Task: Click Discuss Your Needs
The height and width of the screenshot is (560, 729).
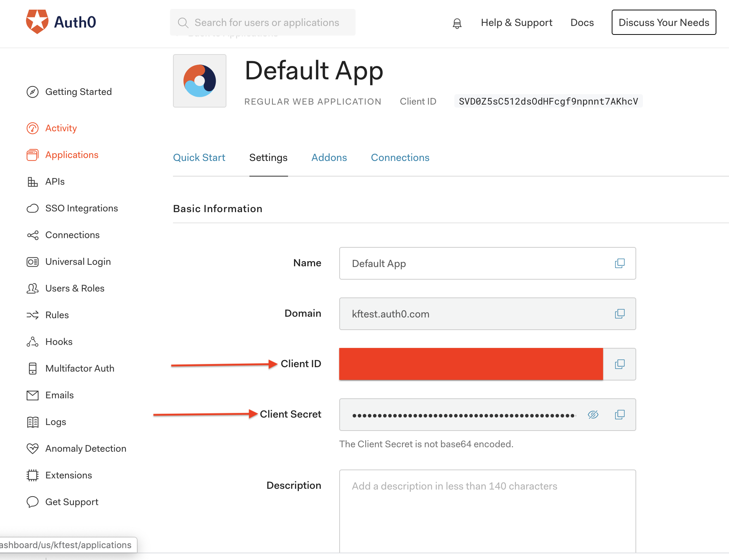Action: [x=663, y=22]
